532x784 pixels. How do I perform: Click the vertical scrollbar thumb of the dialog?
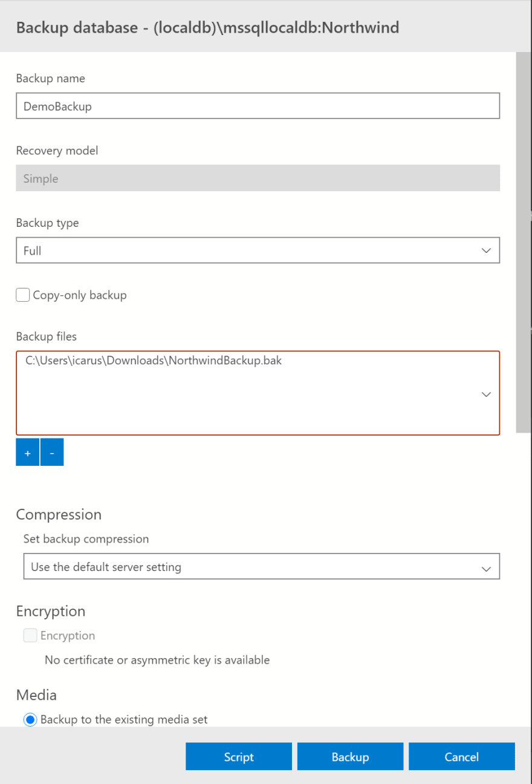click(523, 242)
